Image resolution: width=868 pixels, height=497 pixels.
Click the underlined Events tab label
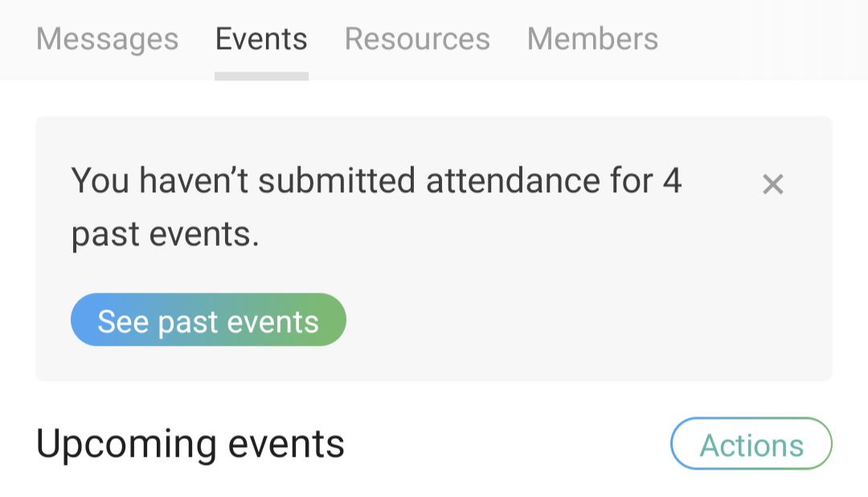tap(261, 39)
